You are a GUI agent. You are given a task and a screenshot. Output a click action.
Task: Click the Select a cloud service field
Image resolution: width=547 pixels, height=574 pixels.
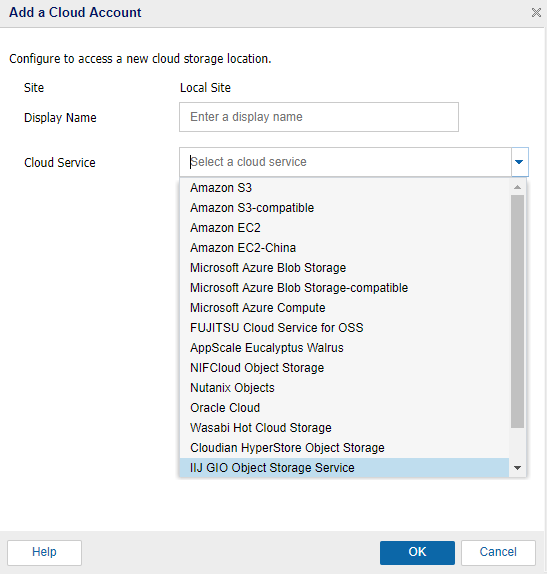click(x=345, y=162)
